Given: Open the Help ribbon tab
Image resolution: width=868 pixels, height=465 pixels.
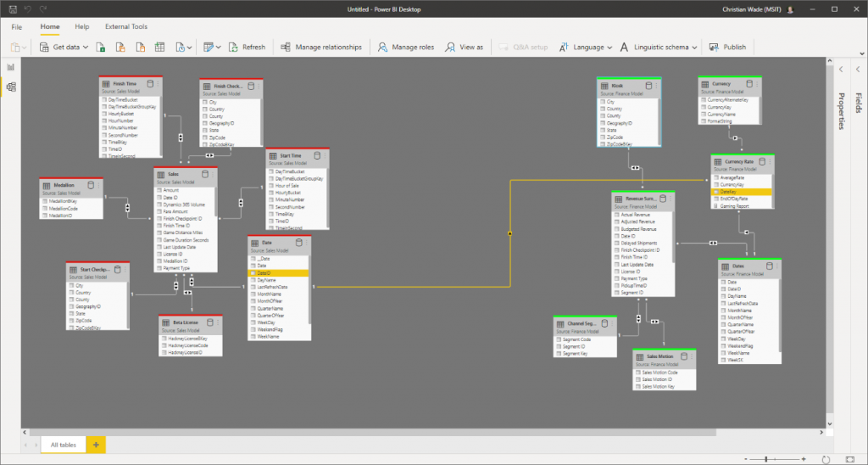Looking at the screenshot, I should (x=82, y=26).
